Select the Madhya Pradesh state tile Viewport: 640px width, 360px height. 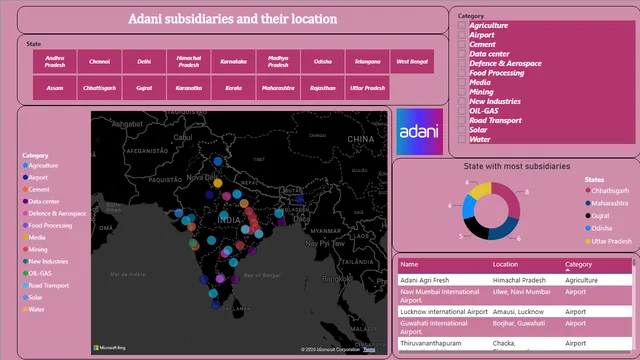278,62
